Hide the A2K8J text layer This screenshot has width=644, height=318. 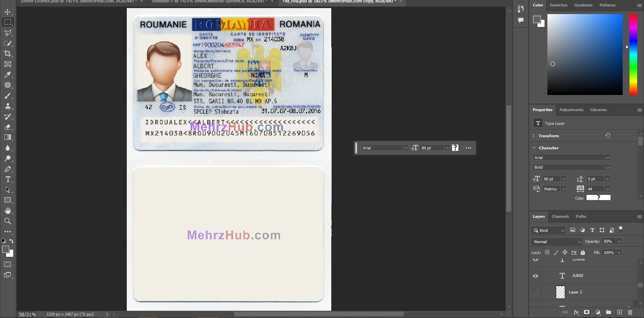click(x=535, y=276)
